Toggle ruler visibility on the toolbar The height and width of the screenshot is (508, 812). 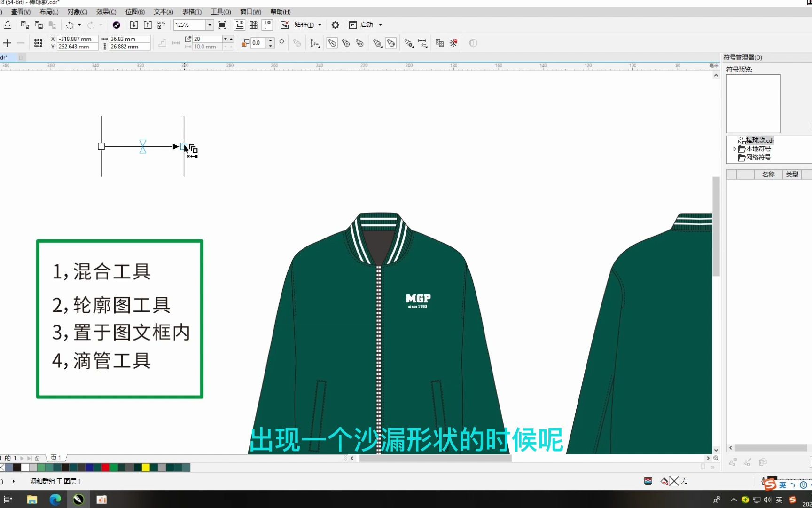[240, 24]
